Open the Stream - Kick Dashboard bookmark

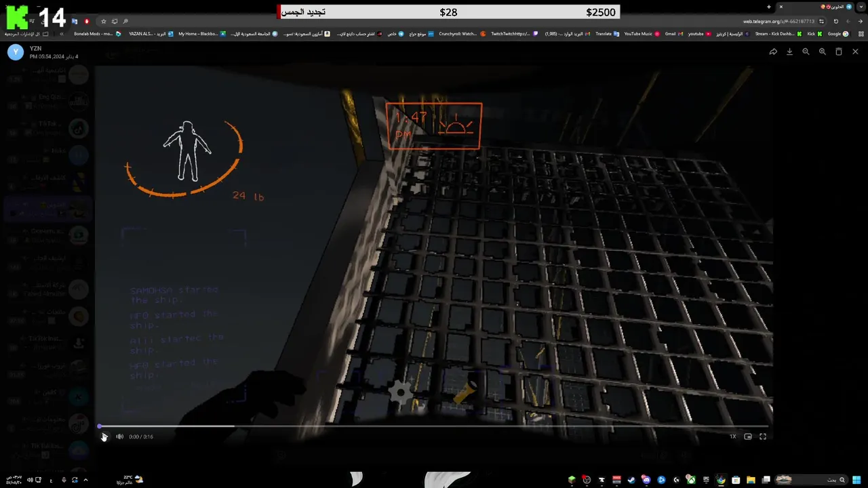pyautogui.click(x=778, y=33)
